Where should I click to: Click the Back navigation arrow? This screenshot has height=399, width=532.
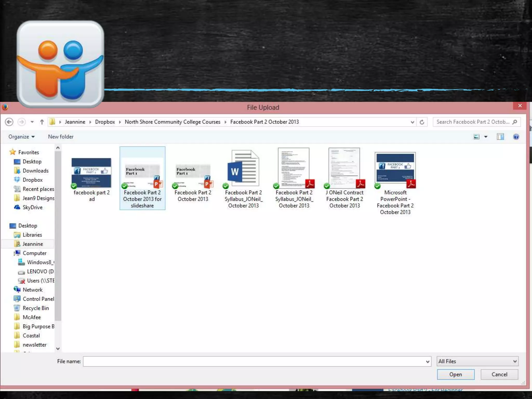tap(9, 122)
